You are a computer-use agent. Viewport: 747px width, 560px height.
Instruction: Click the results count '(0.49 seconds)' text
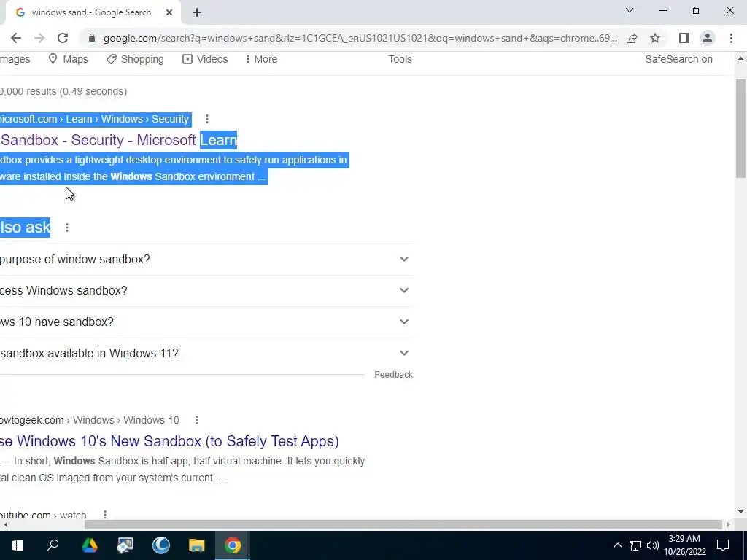[93, 91]
